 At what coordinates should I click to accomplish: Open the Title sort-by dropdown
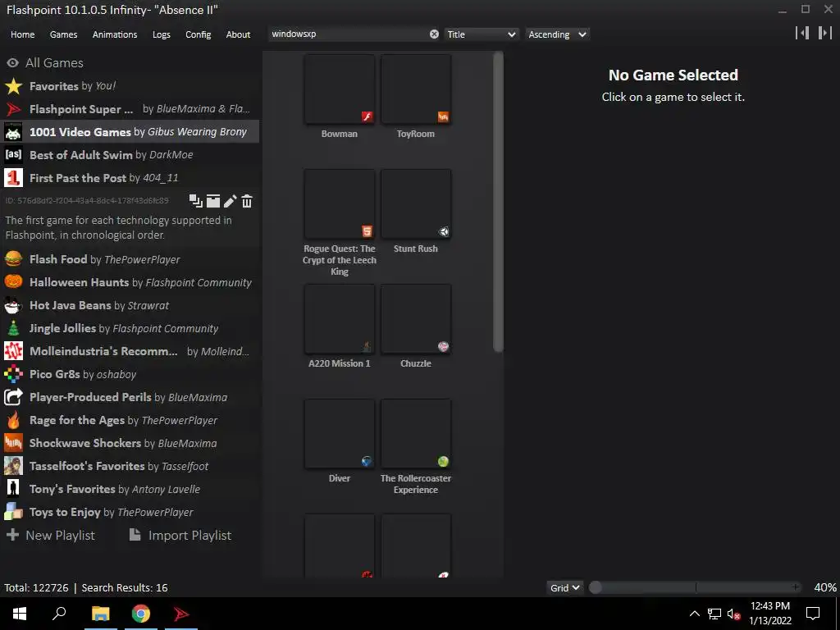point(481,34)
